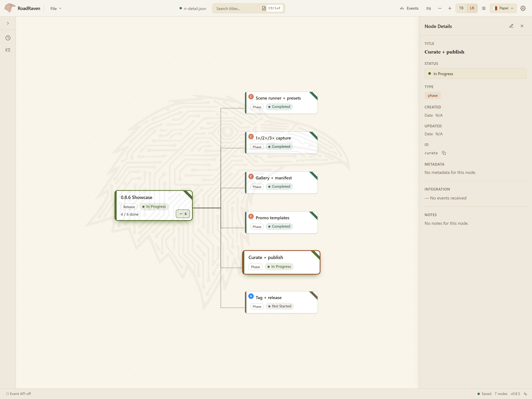The width and height of the screenshot is (532, 399).
Task: Switch layout to LR
Action: [472, 8]
